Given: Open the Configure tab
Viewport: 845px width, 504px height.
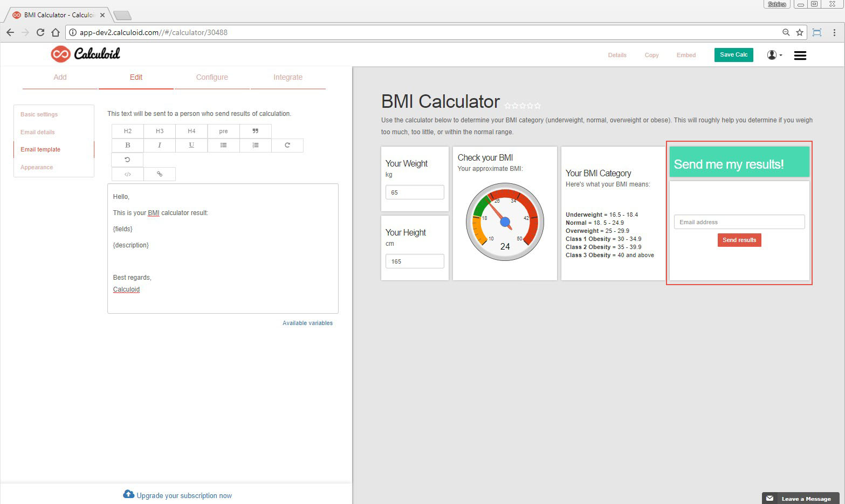Looking at the screenshot, I should tap(212, 78).
